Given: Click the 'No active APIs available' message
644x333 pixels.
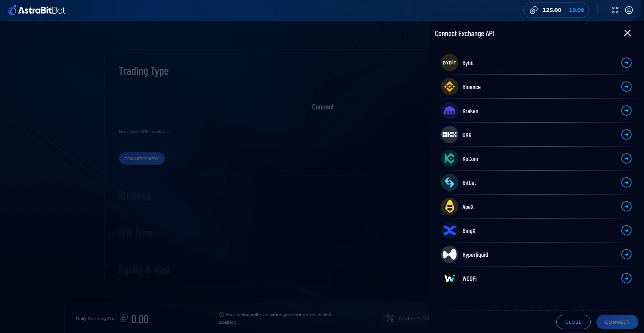Looking at the screenshot, I should [144, 132].
